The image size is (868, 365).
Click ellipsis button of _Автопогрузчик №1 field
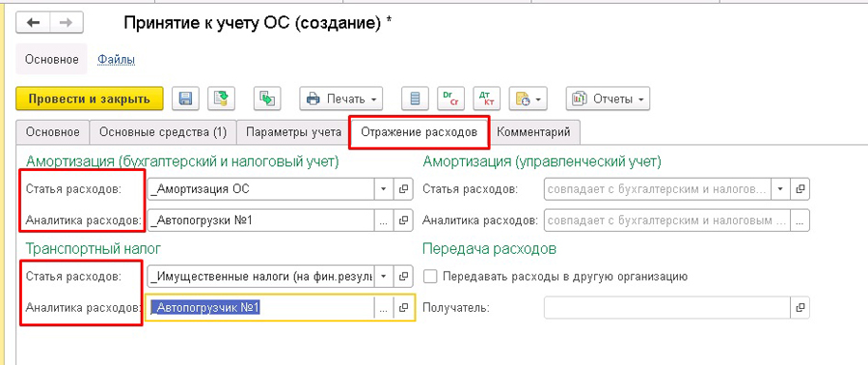click(x=384, y=307)
